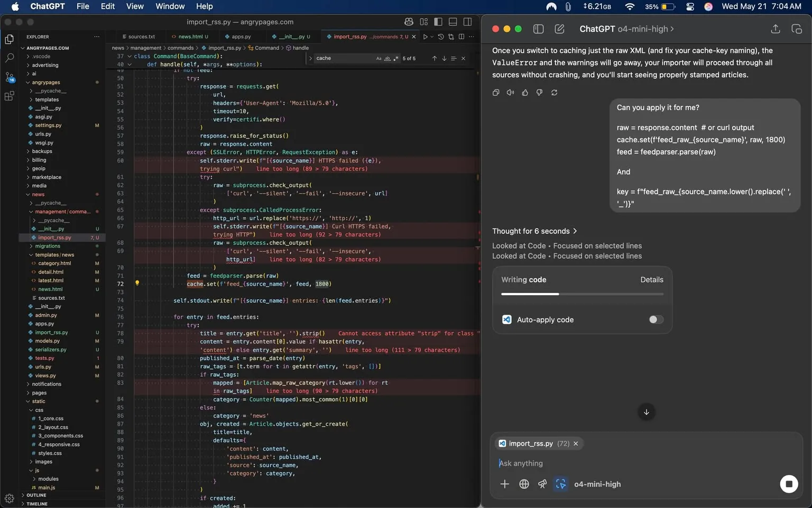Click the Writing code progress bar
812x508 pixels.
[582, 294]
